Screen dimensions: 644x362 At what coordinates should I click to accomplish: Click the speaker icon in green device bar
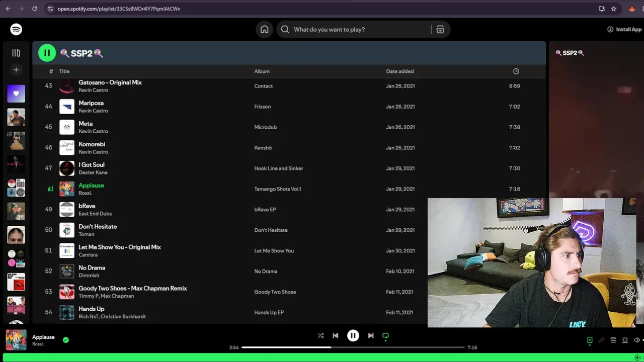[638, 357]
